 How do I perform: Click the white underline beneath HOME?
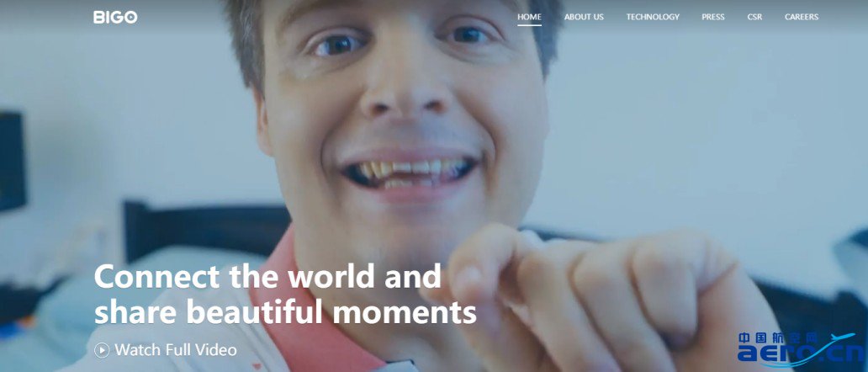[529, 25]
